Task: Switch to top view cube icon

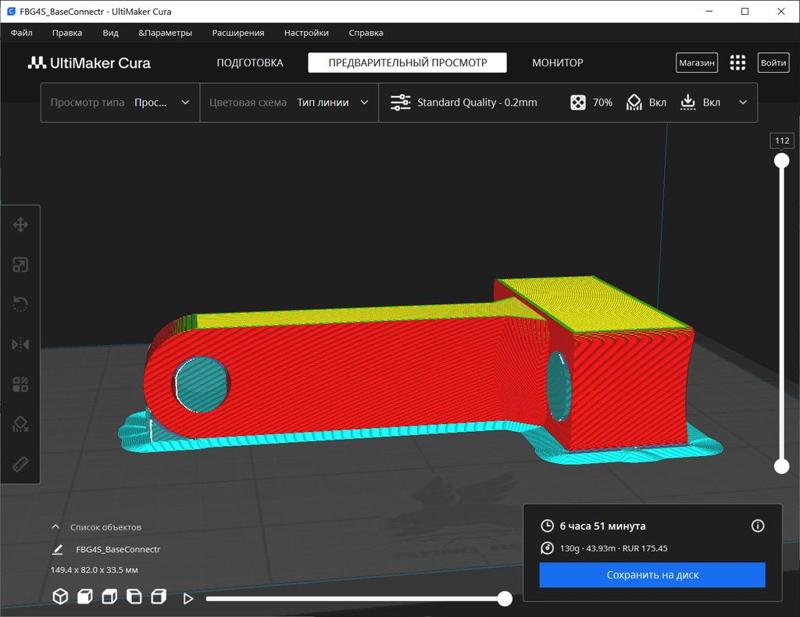Action: [109, 597]
